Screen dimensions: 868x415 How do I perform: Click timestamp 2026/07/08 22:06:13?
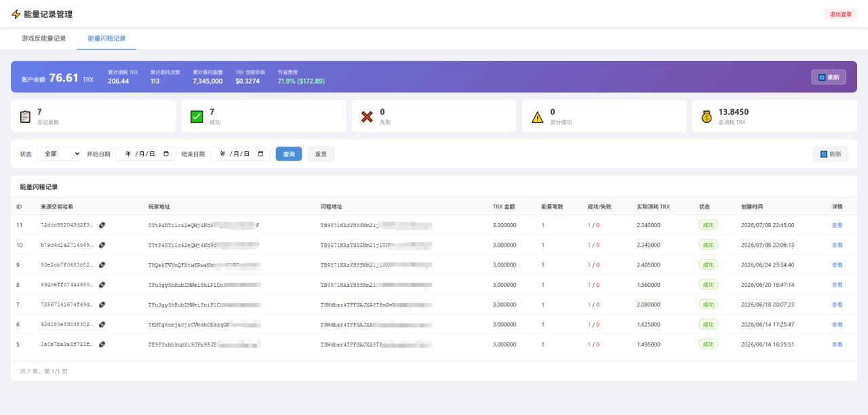(768, 245)
